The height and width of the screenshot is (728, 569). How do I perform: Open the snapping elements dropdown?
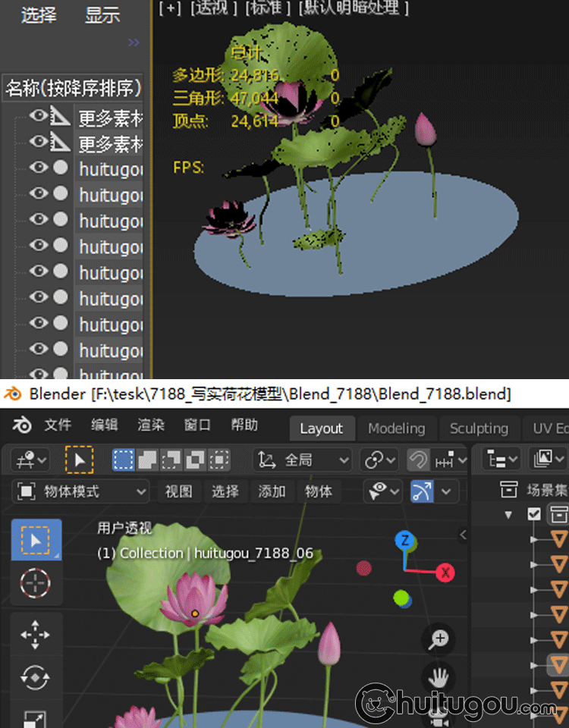[450, 460]
